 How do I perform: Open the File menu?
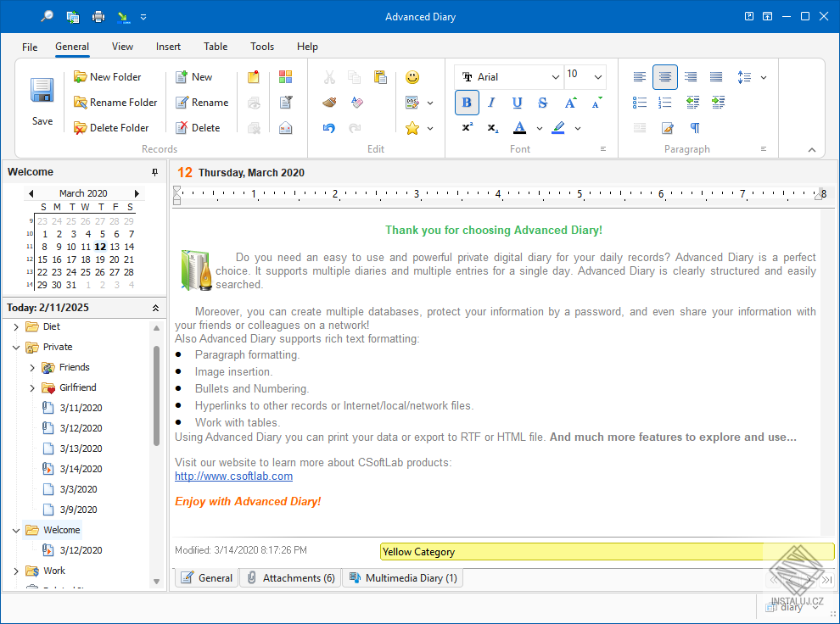30,47
